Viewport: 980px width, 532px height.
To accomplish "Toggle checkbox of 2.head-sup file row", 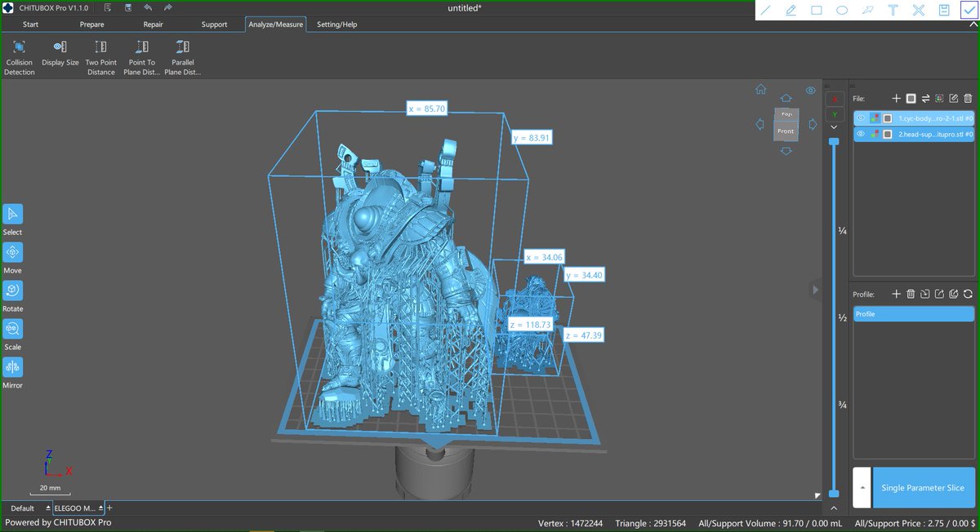I will click(887, 134).
